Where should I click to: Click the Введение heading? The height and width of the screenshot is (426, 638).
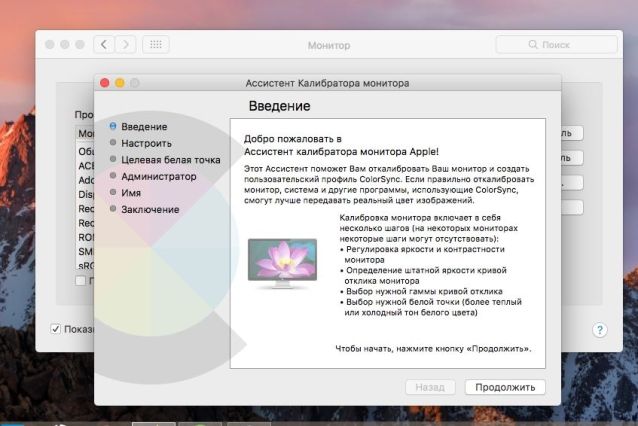point(279,106)
